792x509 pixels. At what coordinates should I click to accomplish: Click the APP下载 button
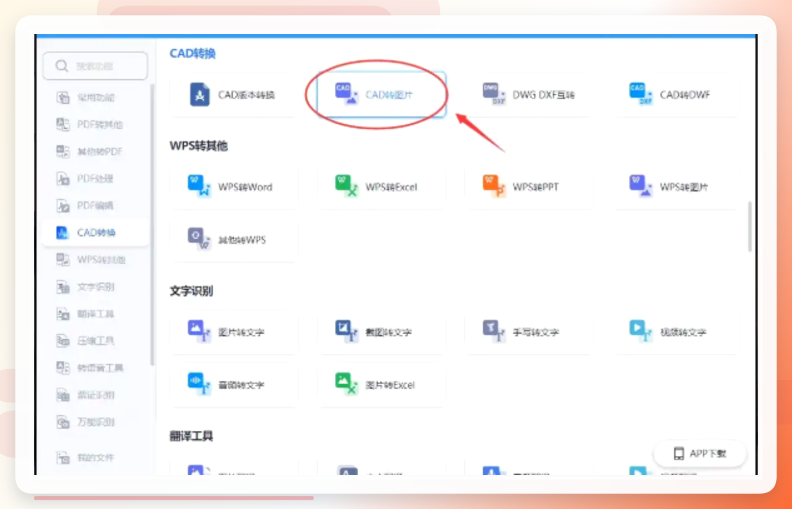pos(700,453)
